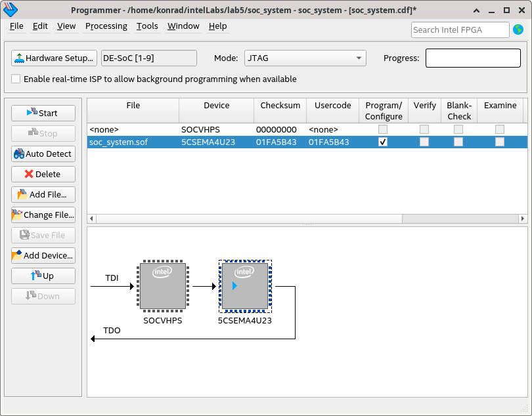Select the SOCVHPS chip in chain diagram
532x416 pixels.
163,286
